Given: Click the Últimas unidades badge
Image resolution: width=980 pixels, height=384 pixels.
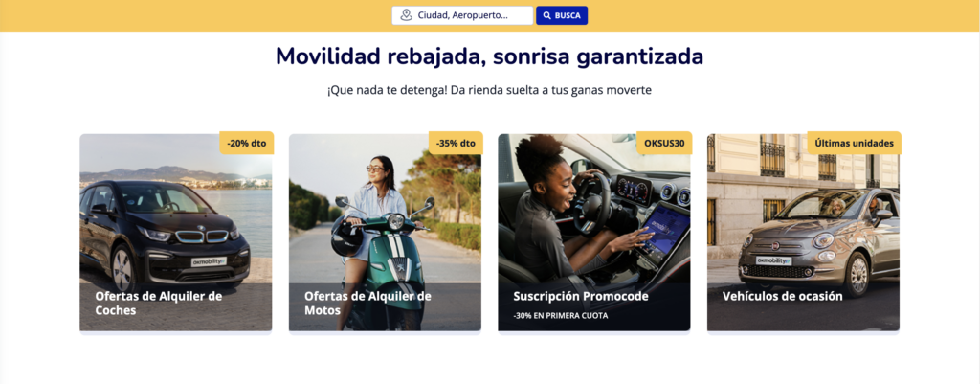Looking at the screenshot, I should point(855,143).
